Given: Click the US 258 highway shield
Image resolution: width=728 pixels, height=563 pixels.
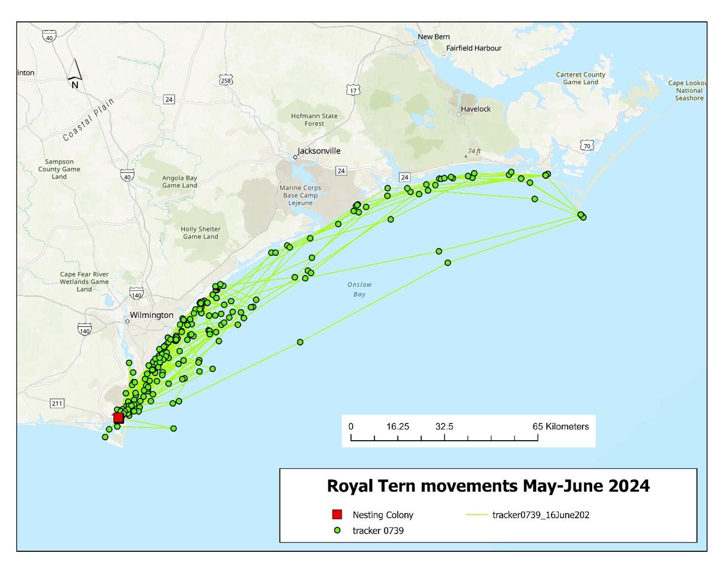Looking at the screenshot, I should coord(226,81).
